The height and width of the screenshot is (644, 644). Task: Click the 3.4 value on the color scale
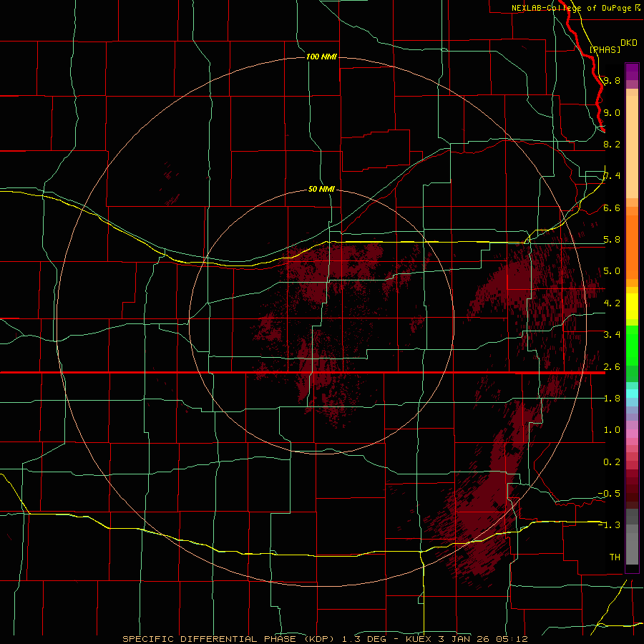612,335
